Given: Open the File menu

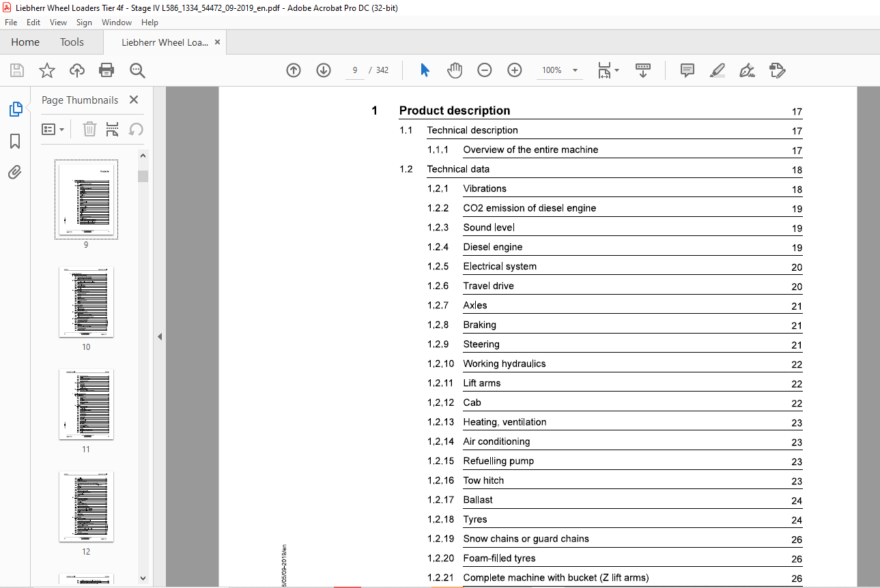Looking at the screenshot, I should tap(11, 23).
